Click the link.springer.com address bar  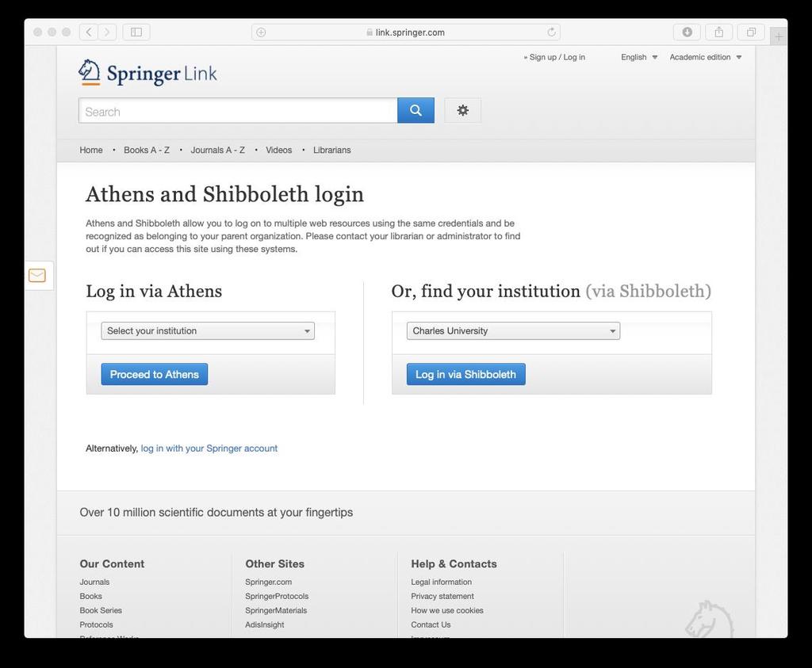coord(405,32)
